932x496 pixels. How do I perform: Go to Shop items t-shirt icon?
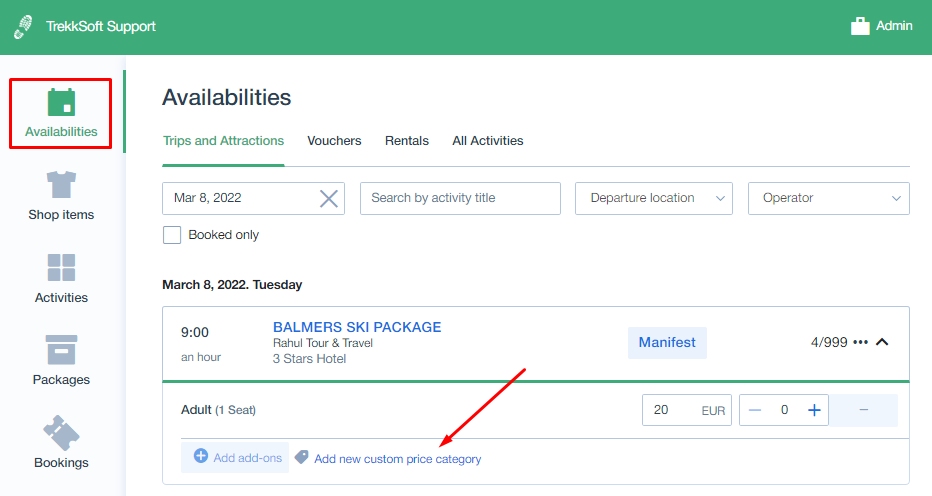click(61, 184)
